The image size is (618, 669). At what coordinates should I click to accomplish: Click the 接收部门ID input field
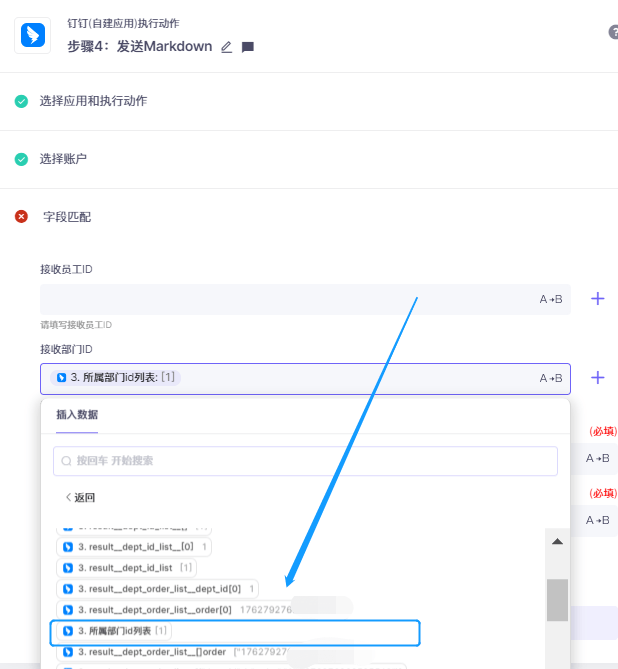305,378
